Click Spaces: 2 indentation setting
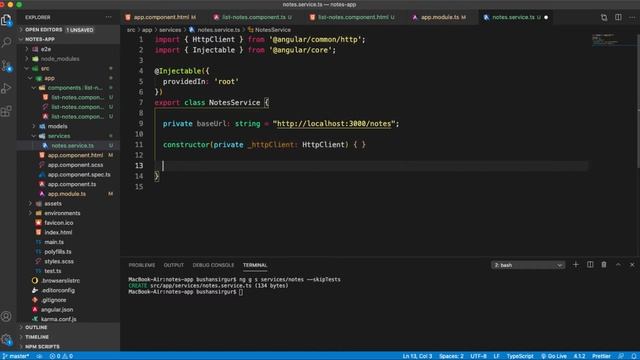The image size is (640, 360). 451,356
